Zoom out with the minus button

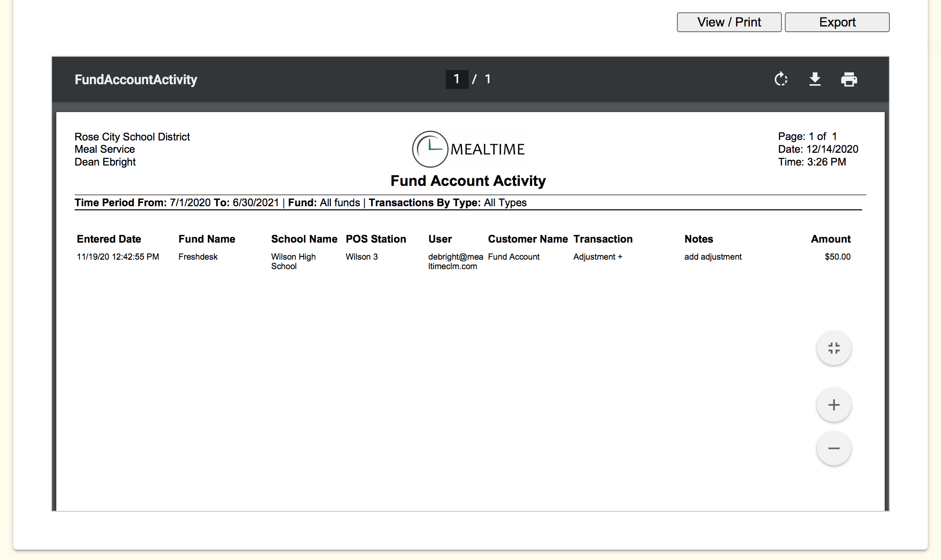click(x=834, y=448)
